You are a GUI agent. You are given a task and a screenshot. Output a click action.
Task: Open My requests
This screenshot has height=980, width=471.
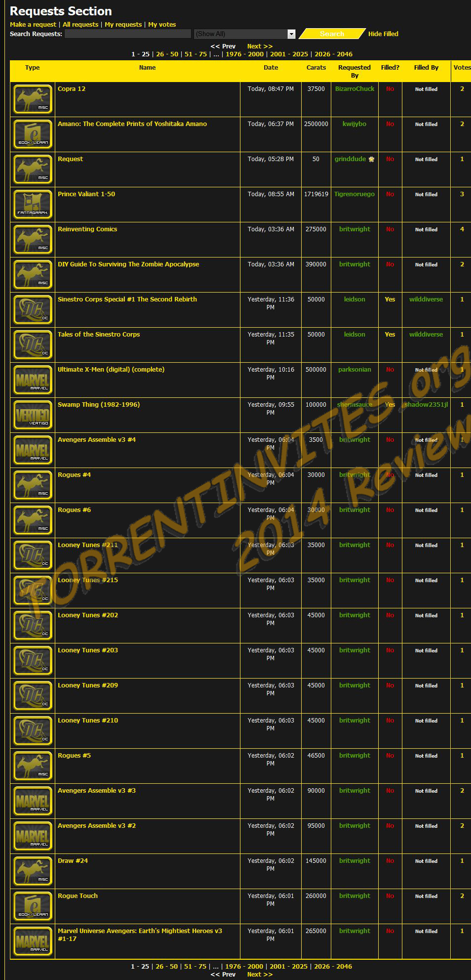[x=123, y=25]
